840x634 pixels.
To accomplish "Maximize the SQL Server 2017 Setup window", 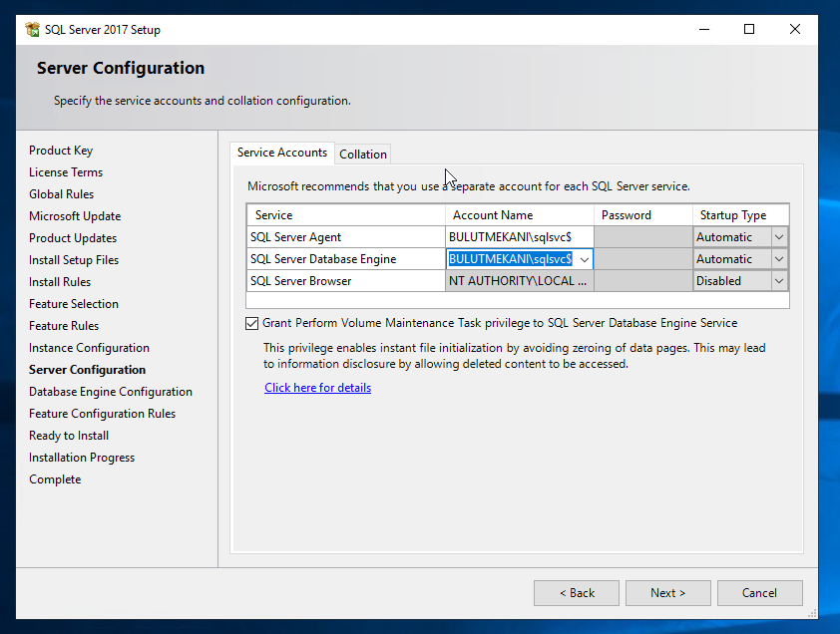I will pyautogui.click(x=749, y=30).
